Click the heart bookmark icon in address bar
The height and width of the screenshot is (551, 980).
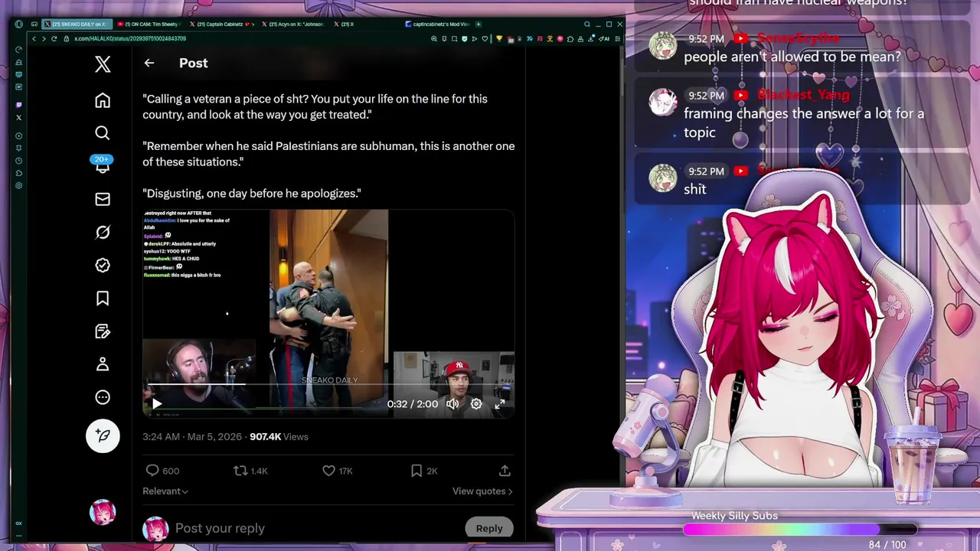click(x=485, y=38)
